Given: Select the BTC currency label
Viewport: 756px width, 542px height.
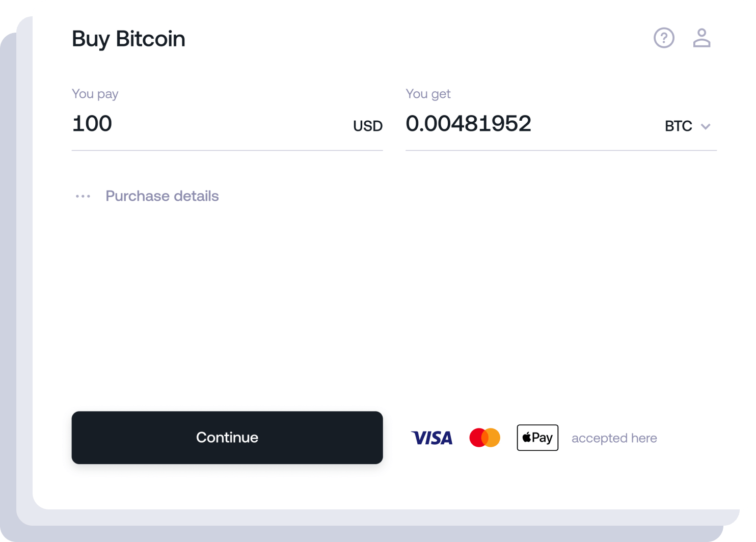Looking at the screenshot, I should [x=678, y=126].
